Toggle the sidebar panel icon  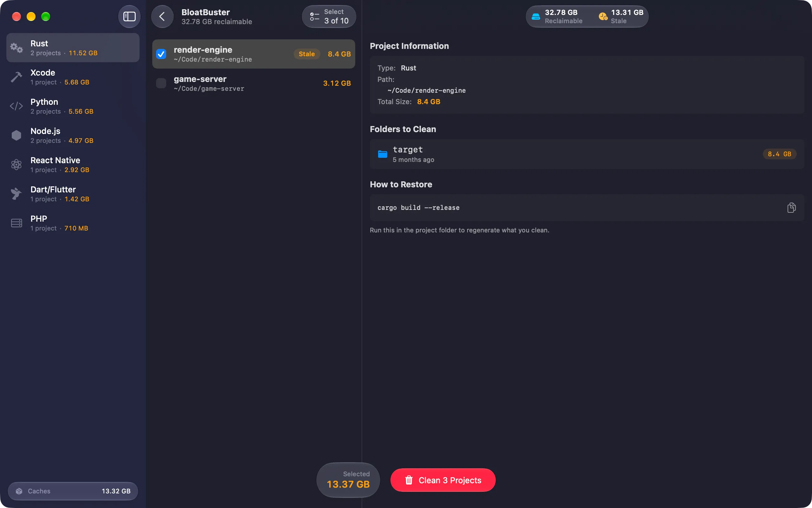pos(129,17)
